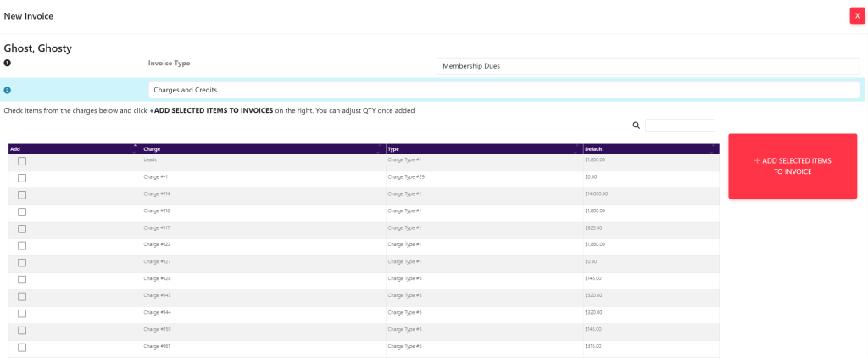Click the magnifying glass search icon
868x358 pixels.
[637, 126]
